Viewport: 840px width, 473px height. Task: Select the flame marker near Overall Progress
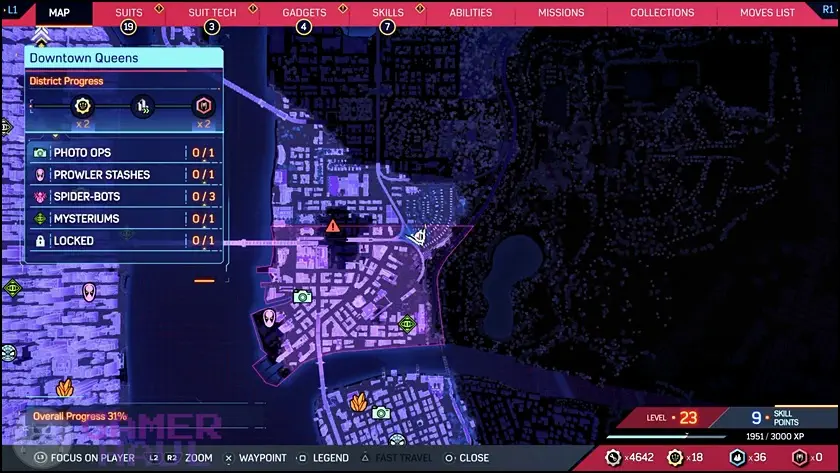pyautogui.click(x=64, y=387)
